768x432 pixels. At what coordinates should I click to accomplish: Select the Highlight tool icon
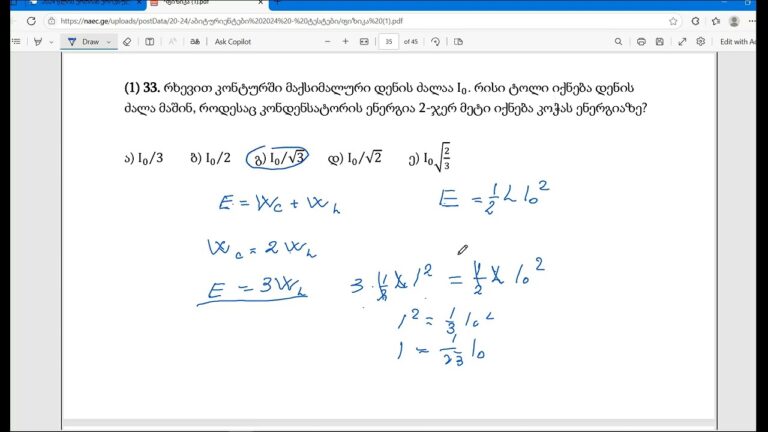point(38,42)
